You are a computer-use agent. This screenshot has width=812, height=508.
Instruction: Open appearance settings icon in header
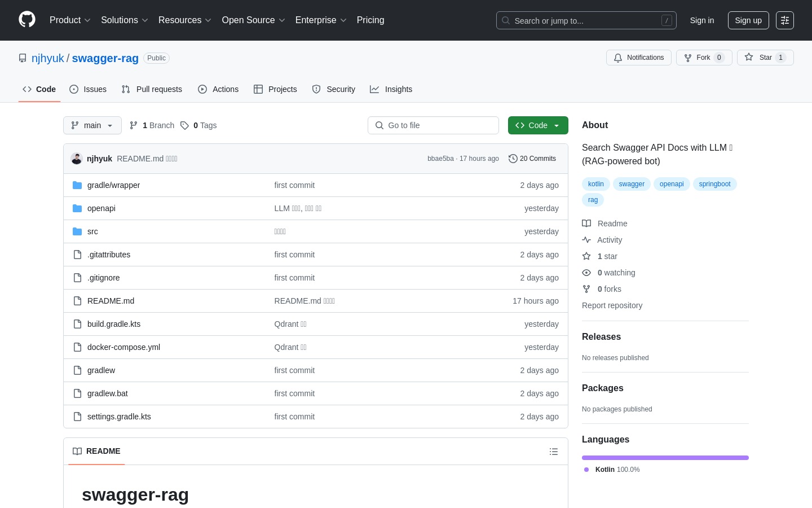click(785, 20)
